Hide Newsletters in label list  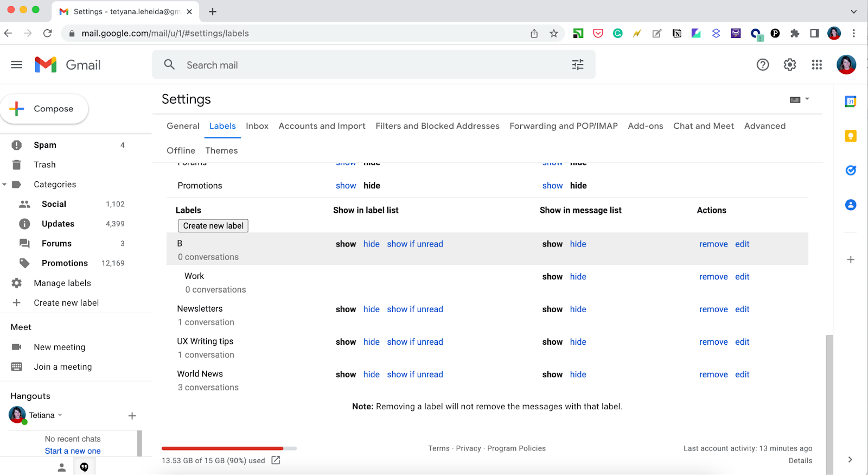point(372,309)
